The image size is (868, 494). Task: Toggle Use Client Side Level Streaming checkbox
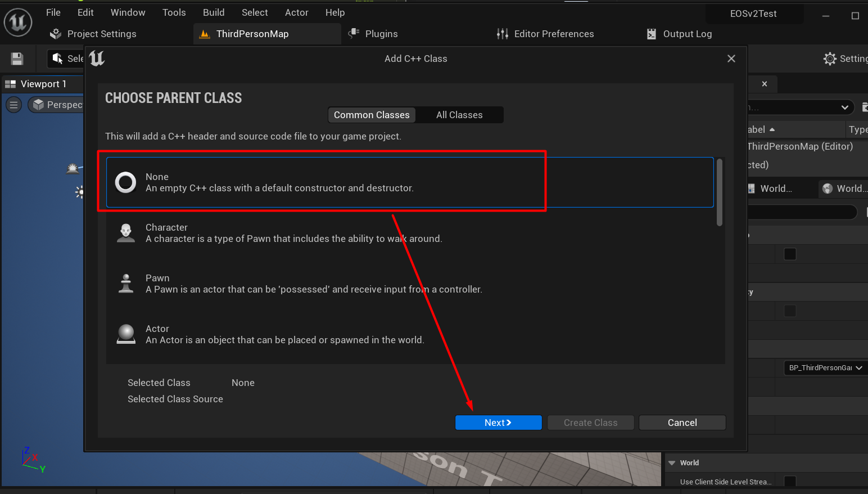(790, 482)
